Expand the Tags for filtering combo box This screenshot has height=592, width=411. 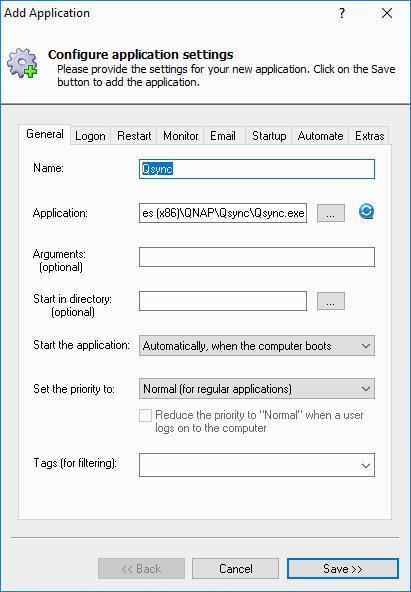click(x=257, y=465)
